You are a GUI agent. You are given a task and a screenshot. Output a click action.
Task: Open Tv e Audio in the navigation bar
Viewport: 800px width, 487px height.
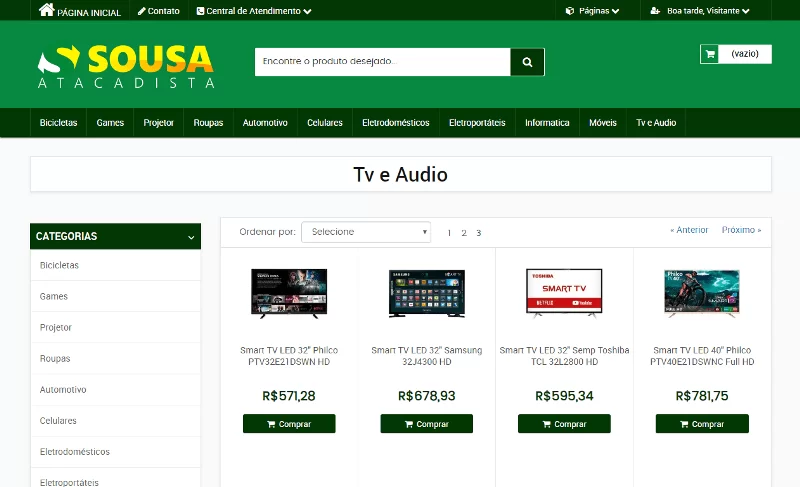(x=656, y=123)
